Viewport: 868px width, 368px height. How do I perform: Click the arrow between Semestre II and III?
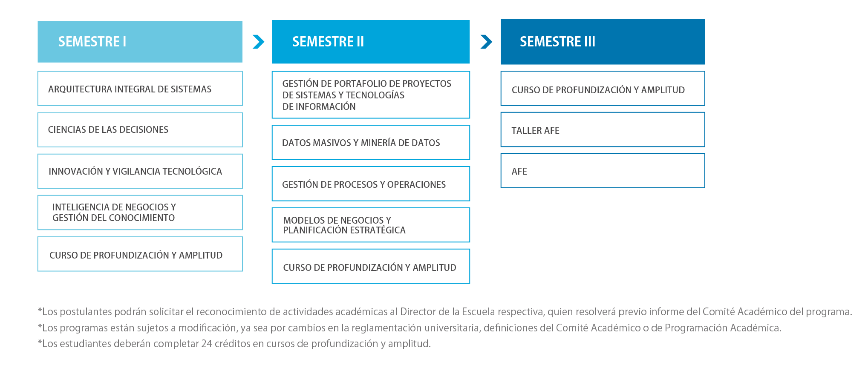tap(486, 42)
